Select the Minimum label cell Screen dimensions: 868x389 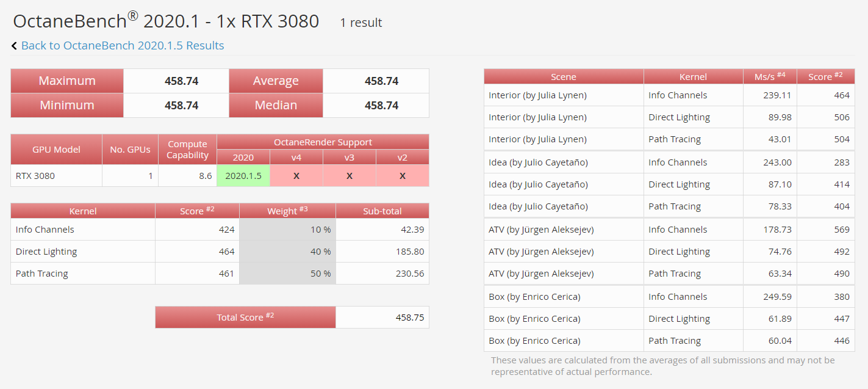67,105
